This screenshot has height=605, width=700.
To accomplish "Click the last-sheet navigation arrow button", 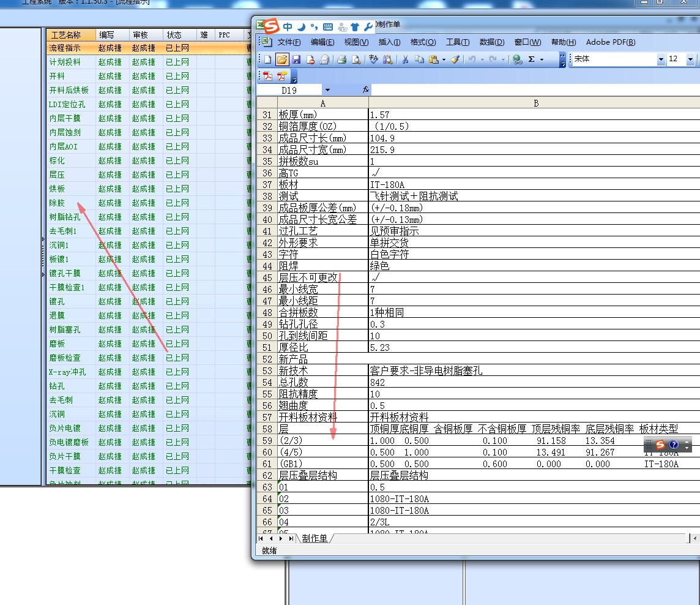I will pos(291,538).
